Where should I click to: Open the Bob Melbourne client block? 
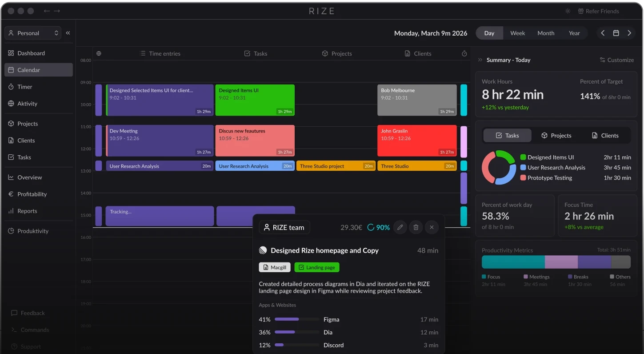click(x=417, y=100)
